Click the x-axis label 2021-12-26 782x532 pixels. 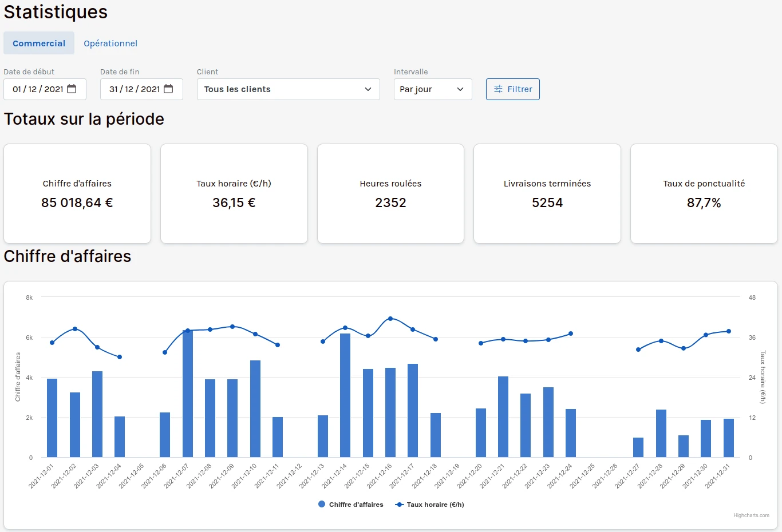(x=605, y=476)
